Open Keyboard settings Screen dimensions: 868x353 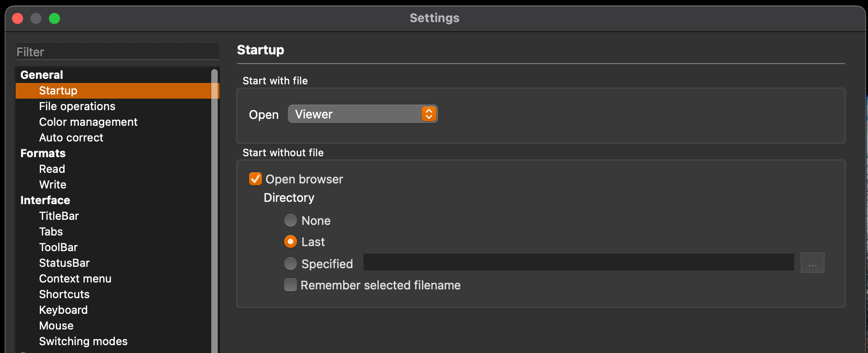click(x=63, y=310)
